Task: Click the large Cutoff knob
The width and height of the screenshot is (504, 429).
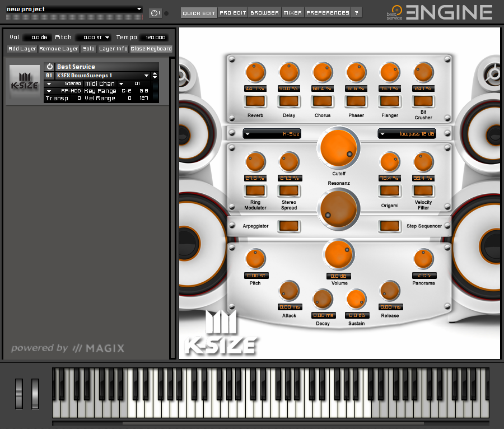Action: tap(338, 148)
